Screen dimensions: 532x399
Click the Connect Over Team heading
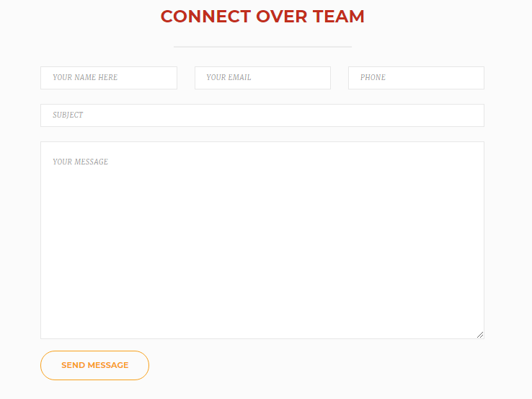coord(262,17)
